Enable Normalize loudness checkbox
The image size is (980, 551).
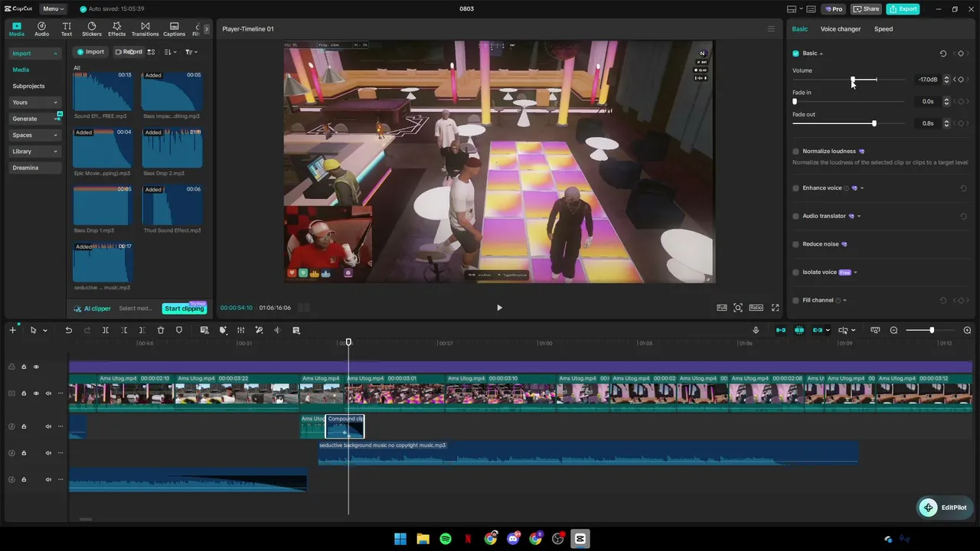(x=795, y=152)
